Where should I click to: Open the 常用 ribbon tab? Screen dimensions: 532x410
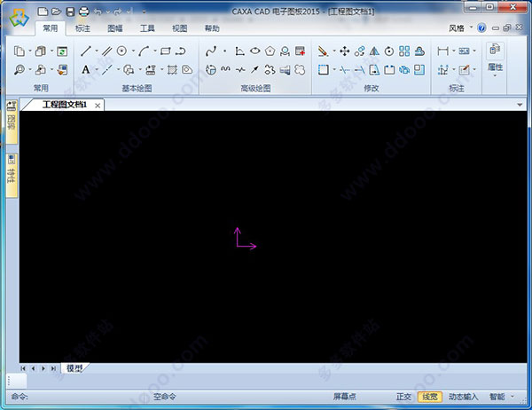(51, 28)
